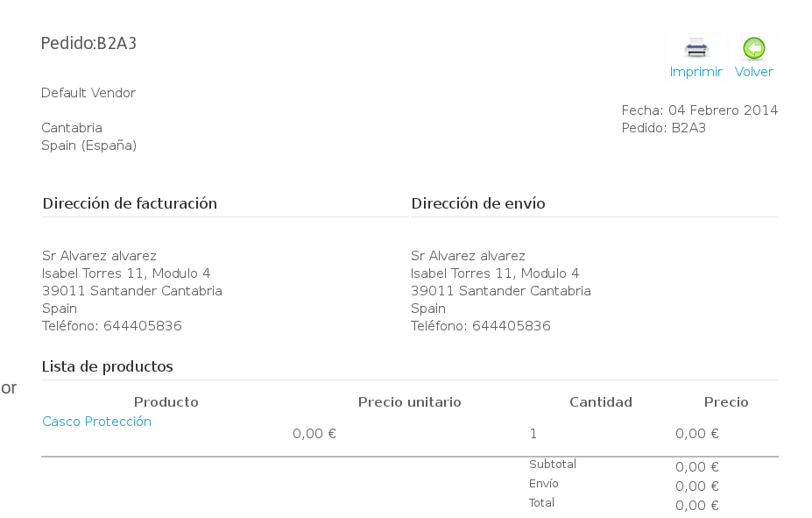This screenshot has width=812, height=518.
Task: Click the printer icon
Action: [x=696, y=49]
